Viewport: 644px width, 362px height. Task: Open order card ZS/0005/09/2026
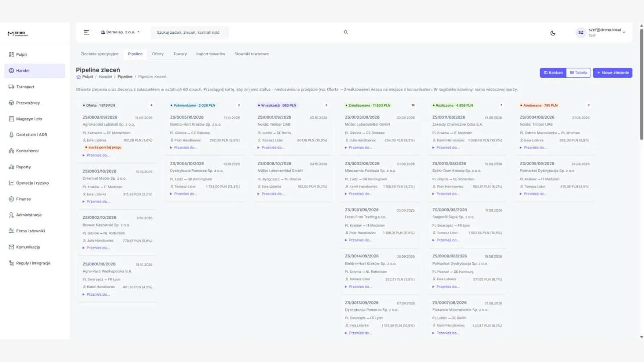[555, 179]
